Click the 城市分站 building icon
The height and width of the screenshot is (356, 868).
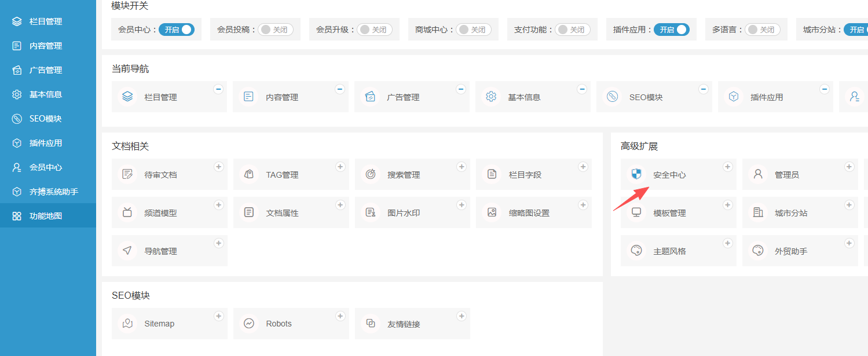[x=758, y=212]
